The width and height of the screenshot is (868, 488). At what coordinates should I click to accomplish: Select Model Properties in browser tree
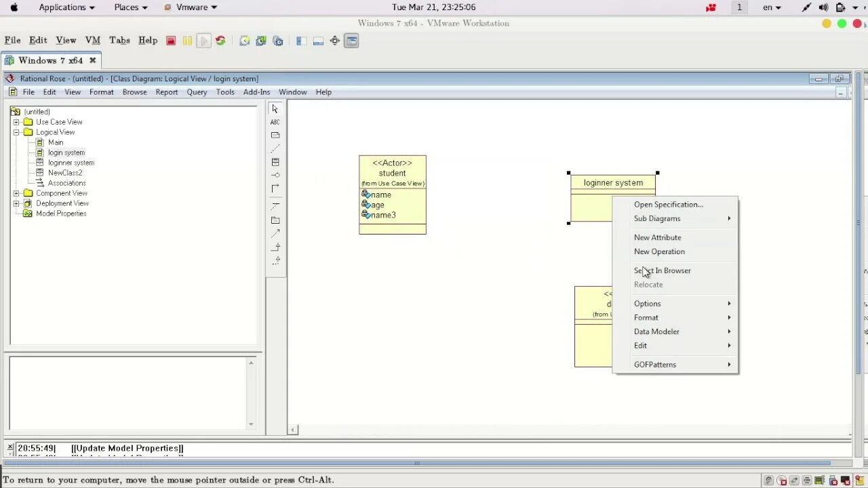[61, 213]
